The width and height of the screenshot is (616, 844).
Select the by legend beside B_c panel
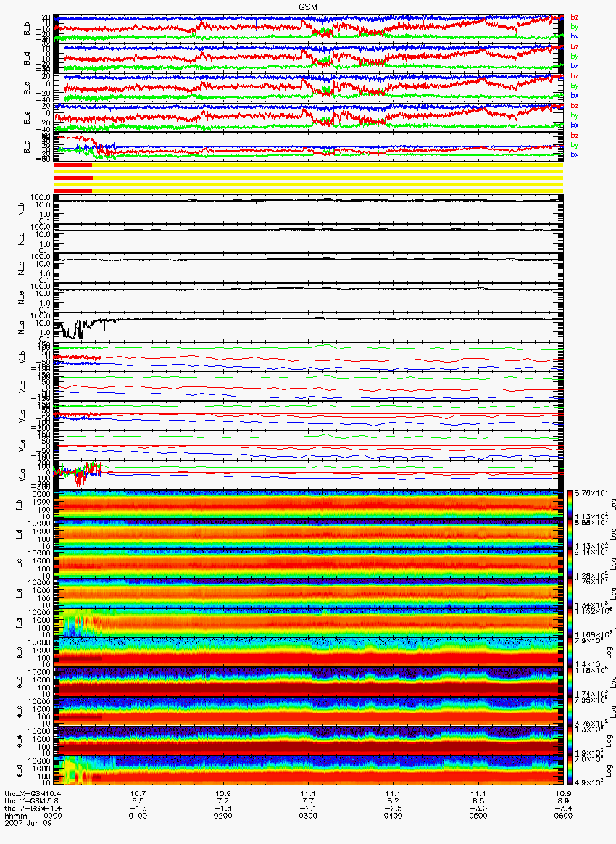tap(575, 86)
